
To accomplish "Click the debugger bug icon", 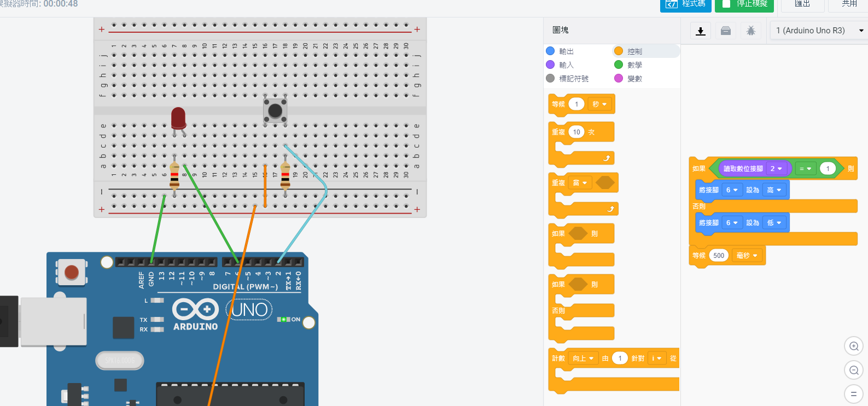I will tap(751, 31).
